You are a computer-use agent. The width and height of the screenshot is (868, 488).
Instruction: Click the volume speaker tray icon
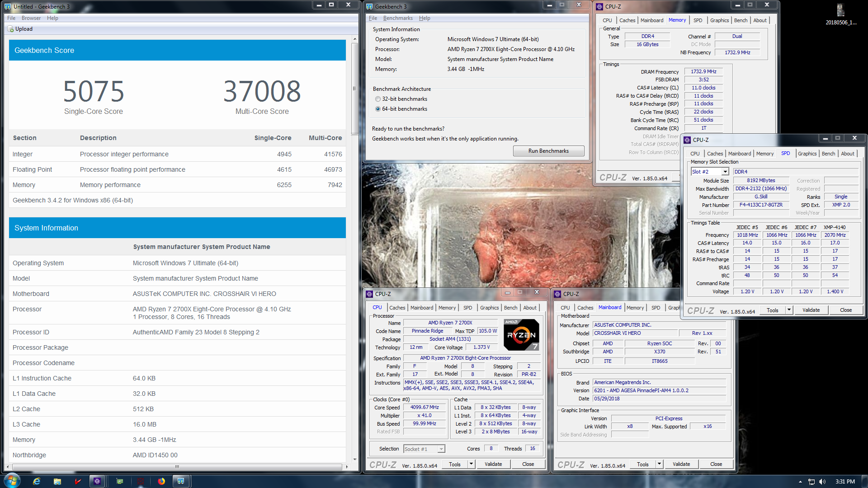coord(822,482)
